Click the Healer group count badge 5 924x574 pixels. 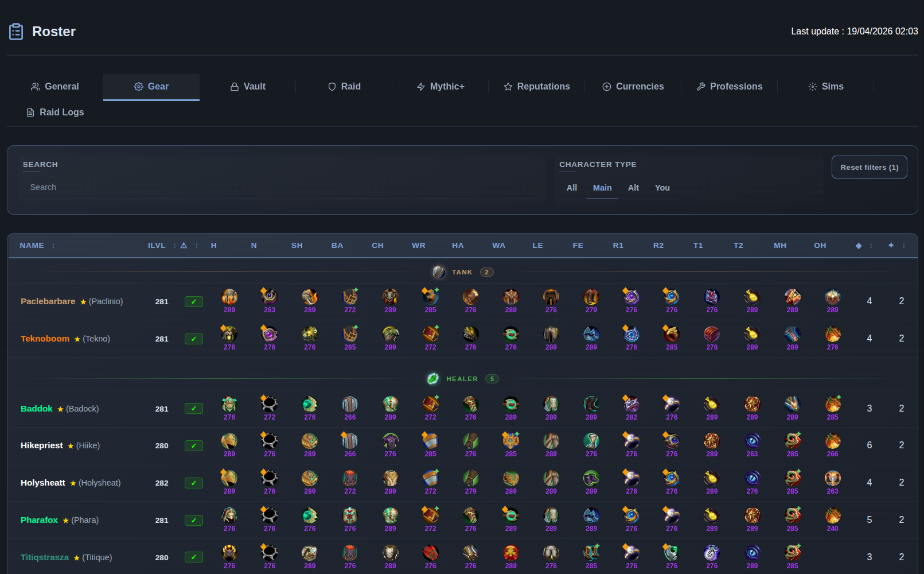(x=492, y=379)
